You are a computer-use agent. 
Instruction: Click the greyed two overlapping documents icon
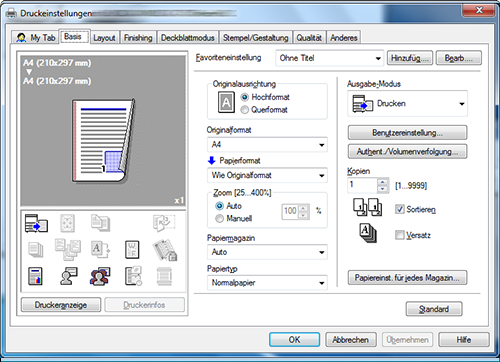tap(100, 223)
